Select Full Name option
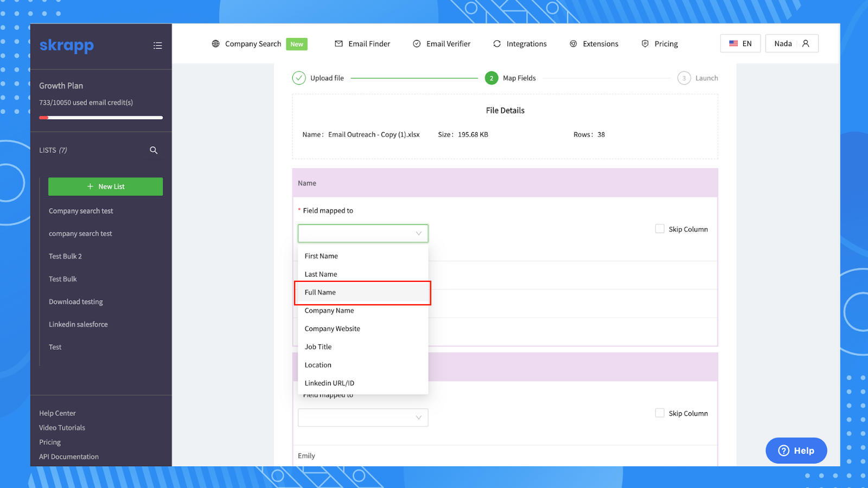Screen dimensions: 868x488 coord(363,292)
